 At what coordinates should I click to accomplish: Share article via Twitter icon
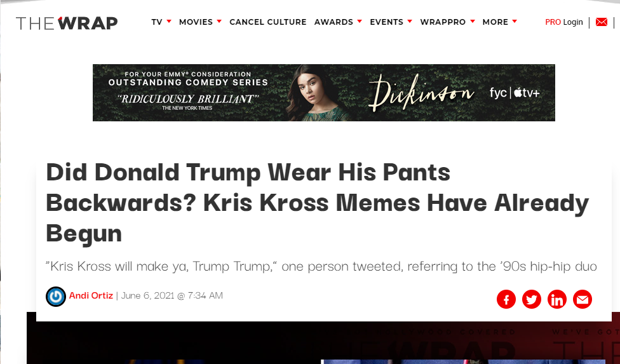[x=532, y=299]
